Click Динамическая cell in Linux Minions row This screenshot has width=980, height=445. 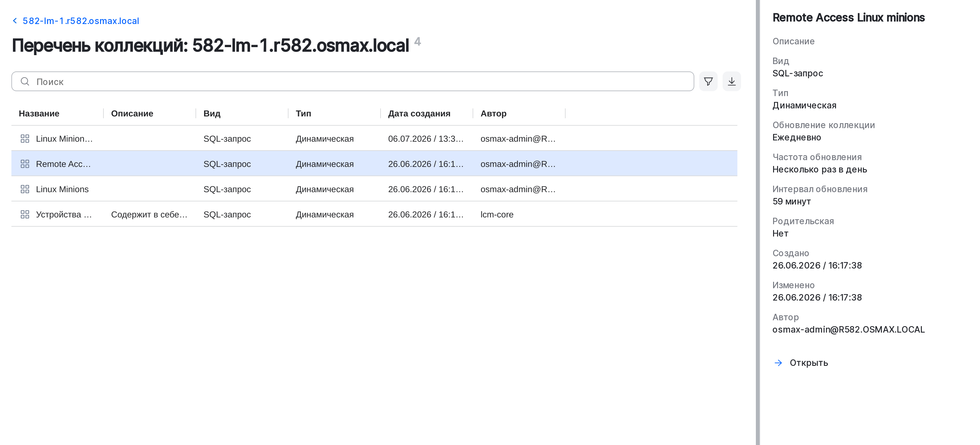pyautogui.click(x=325, y=189)
